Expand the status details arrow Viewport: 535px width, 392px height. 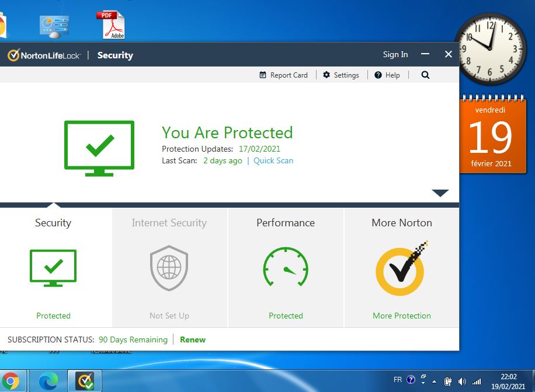click(x=440, y=193)
